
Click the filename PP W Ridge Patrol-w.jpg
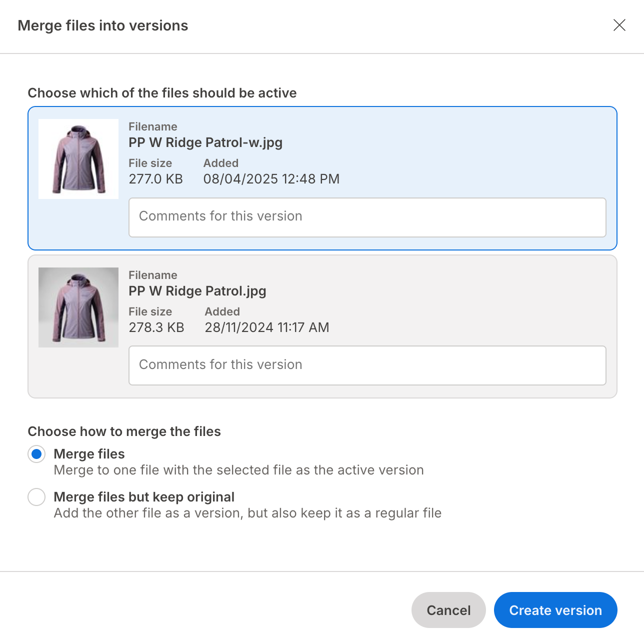coord(205,142)
